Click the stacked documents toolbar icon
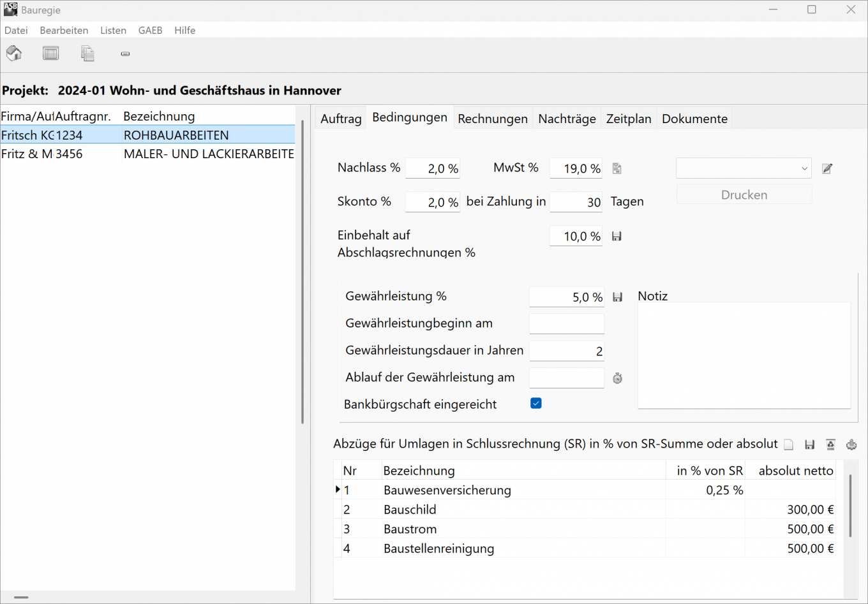 87,54
